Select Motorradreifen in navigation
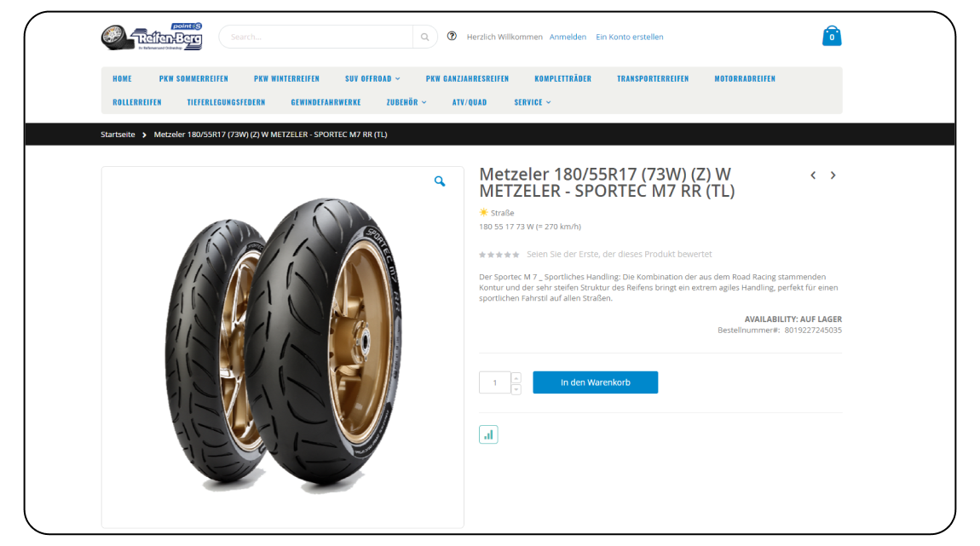 click(745, 78)
